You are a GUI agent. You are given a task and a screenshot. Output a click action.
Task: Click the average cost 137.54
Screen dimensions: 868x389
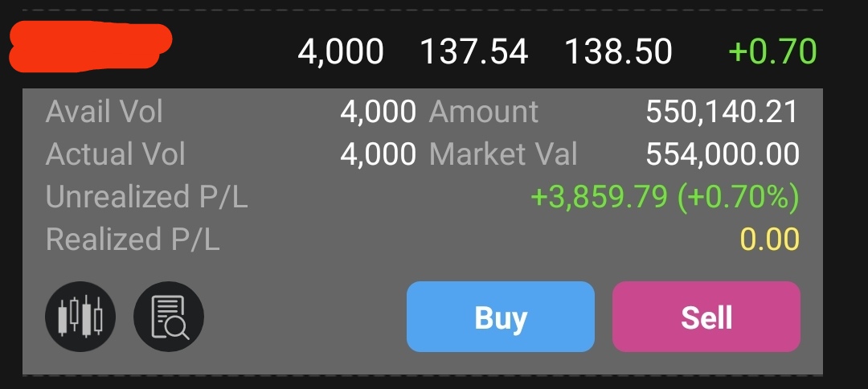tap(474, 51)
